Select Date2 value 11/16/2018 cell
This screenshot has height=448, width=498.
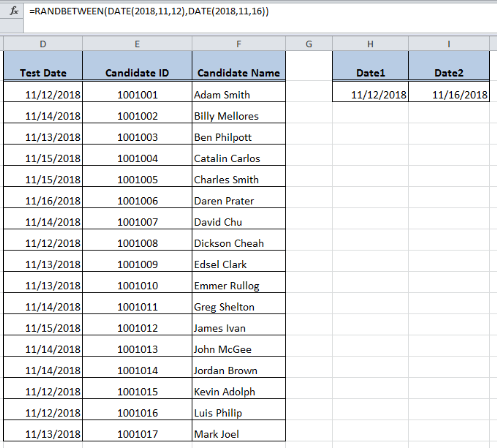pyautogui.click(x=449, y=91)
